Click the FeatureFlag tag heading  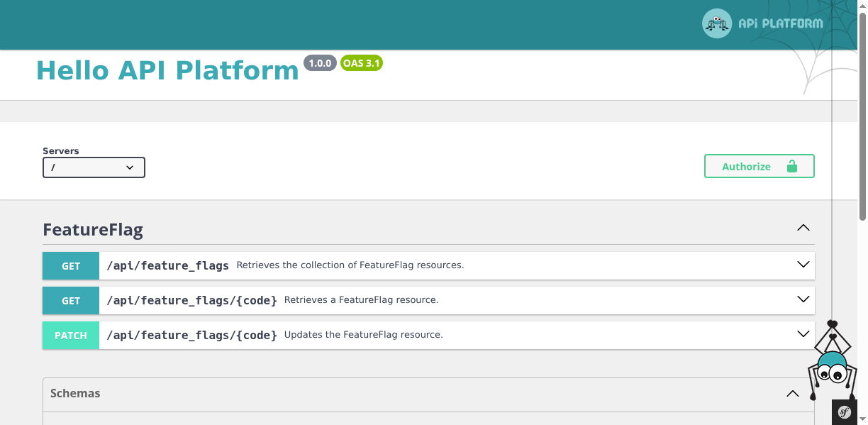93,230
